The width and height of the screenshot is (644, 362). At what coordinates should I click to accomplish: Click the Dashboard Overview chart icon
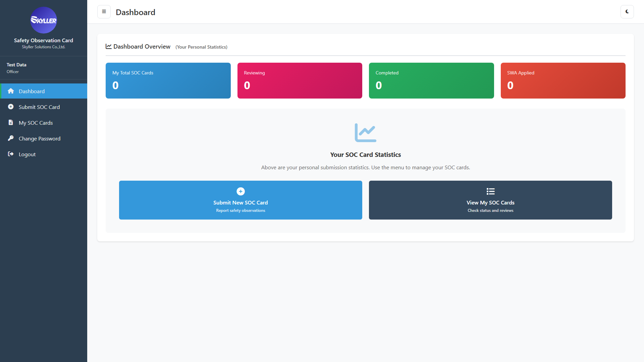[109, 46]
